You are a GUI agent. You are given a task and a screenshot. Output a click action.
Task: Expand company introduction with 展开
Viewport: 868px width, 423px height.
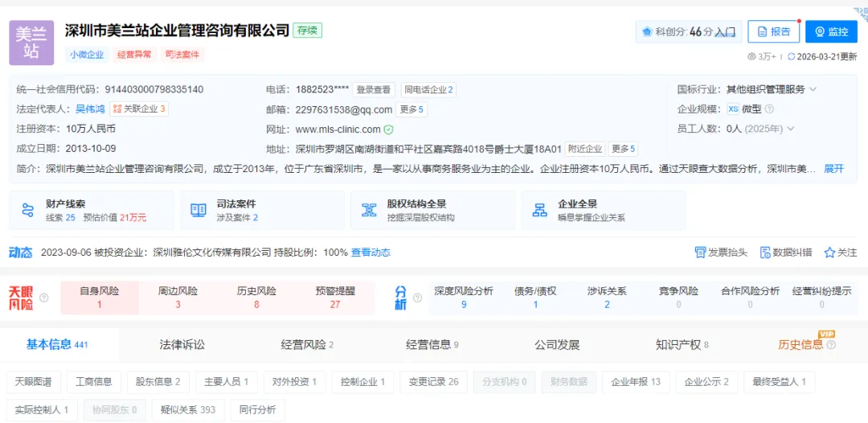833,168
